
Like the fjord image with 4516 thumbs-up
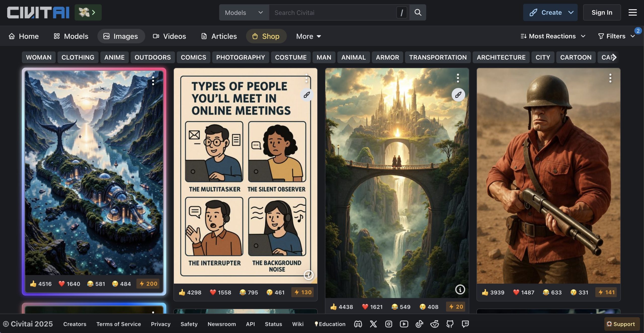41,284
